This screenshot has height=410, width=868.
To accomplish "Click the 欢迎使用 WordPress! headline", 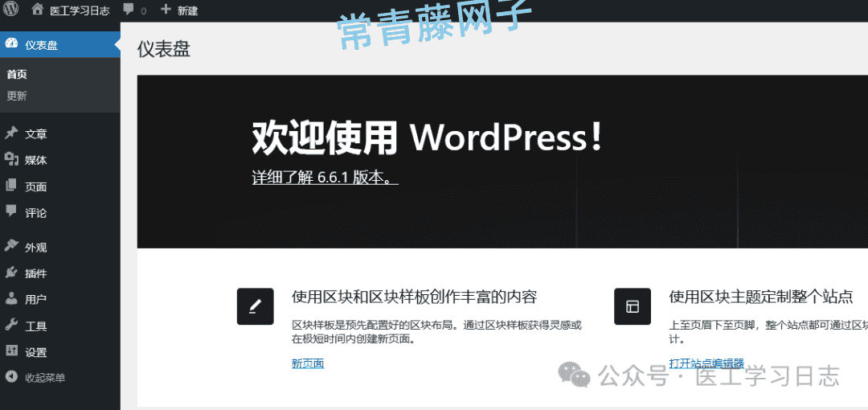I will 427,137.
